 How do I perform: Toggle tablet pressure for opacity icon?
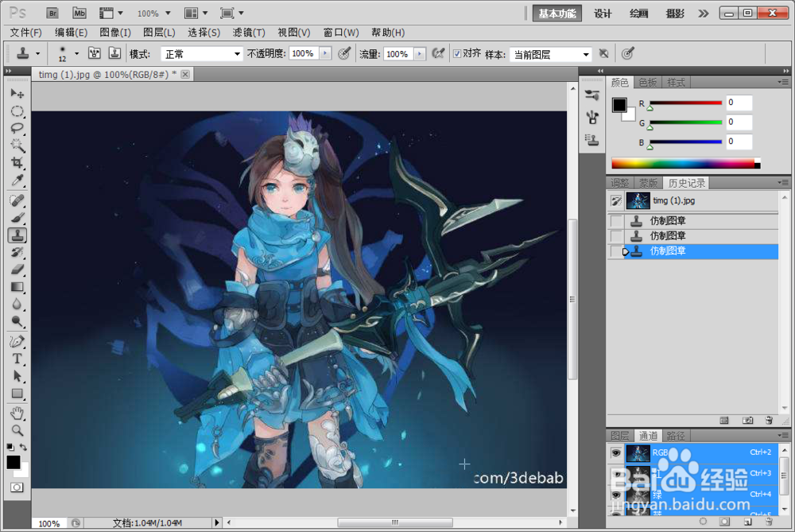(343, 53)
